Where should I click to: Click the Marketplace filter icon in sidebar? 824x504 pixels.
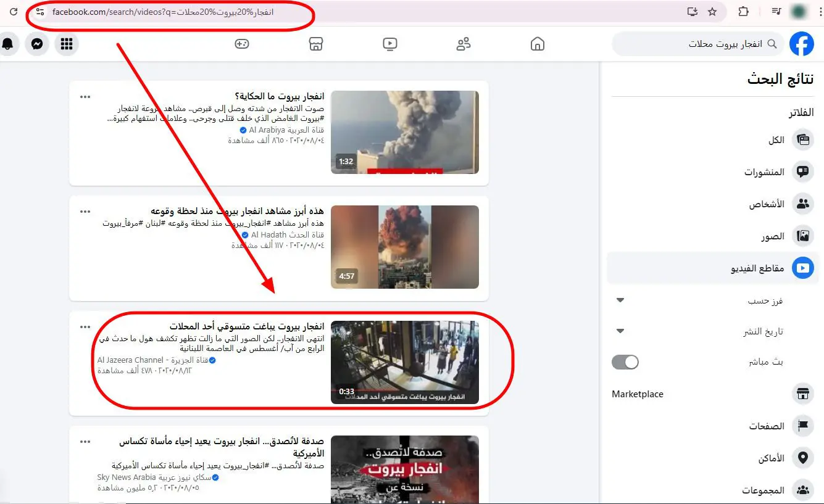pyautogui.click(x=803, y=394)
